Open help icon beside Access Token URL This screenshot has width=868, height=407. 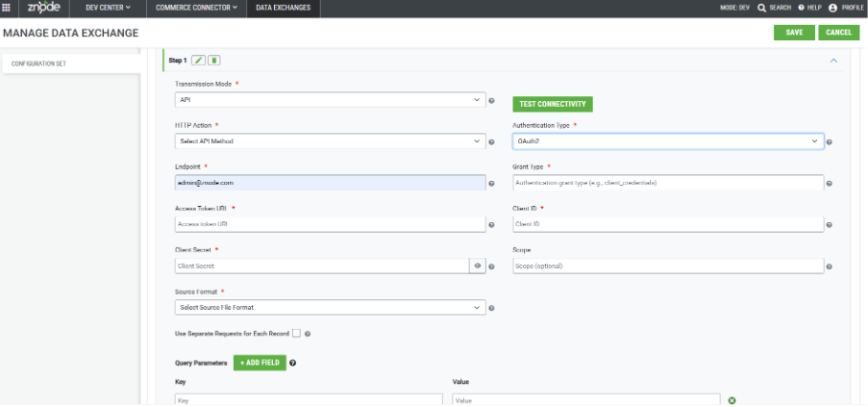click(x=491, y=225)
